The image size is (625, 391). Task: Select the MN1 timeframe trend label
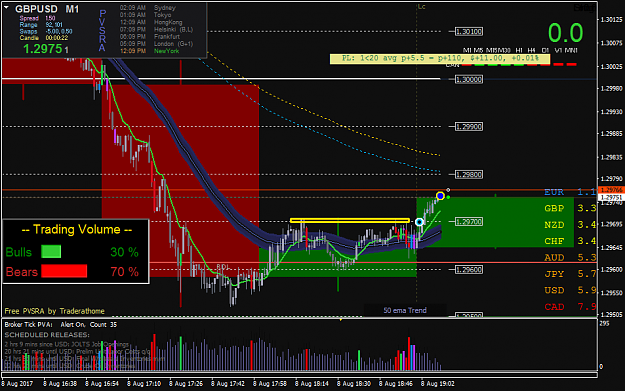tap(571, 50)
